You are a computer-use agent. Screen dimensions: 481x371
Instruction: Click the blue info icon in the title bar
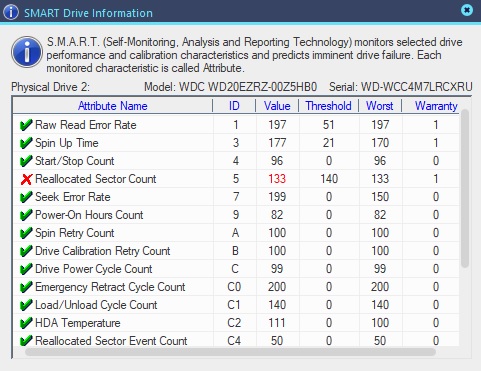[11, 12]
